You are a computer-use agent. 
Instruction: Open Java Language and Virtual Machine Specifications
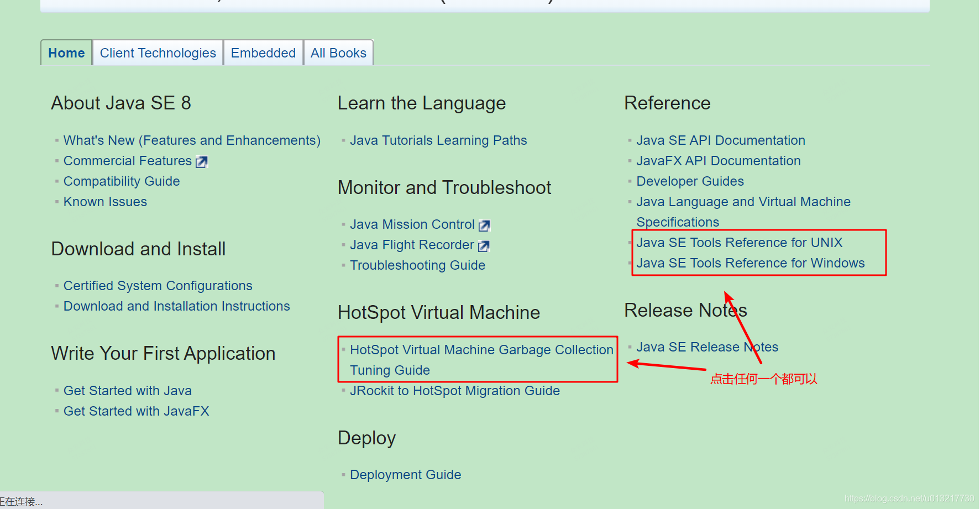coord(743,212)
